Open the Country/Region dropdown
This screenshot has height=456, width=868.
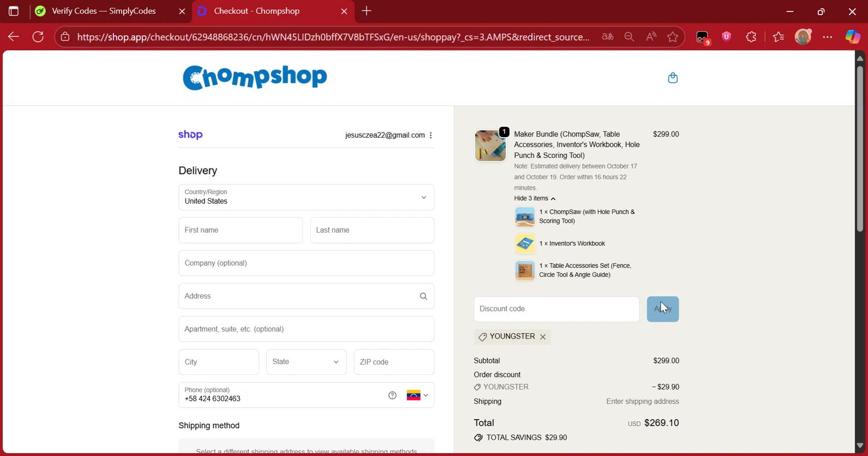tap(306, 197)
